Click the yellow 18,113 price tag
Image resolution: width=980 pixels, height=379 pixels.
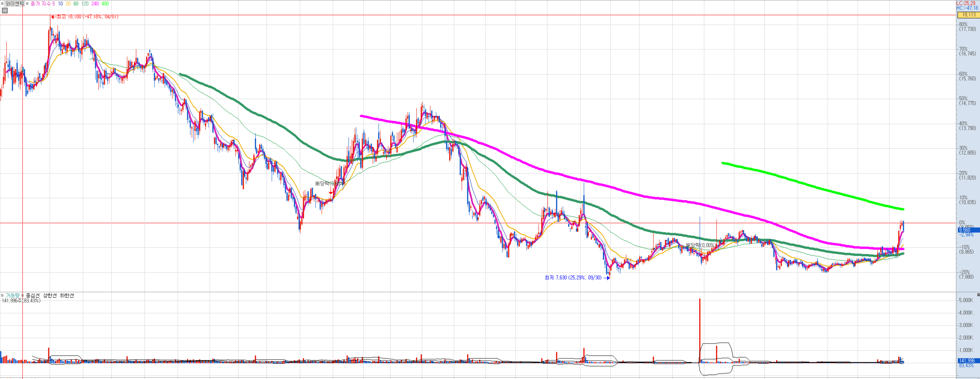969,15
